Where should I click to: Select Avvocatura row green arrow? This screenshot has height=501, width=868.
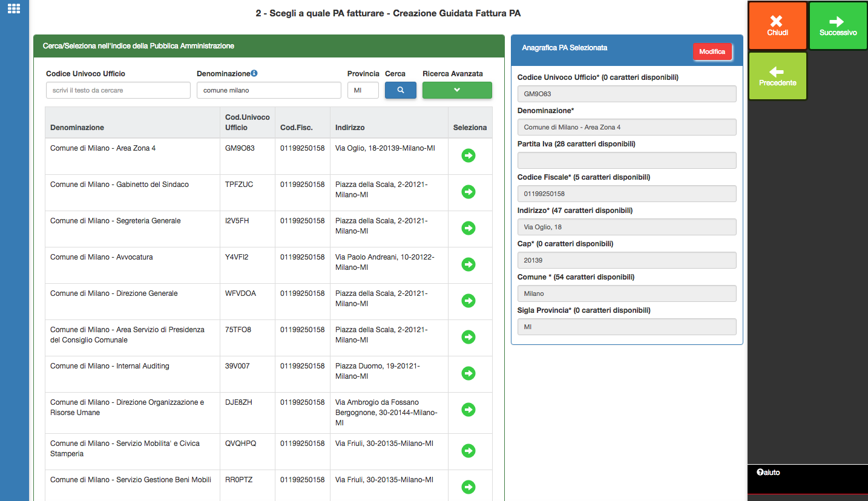[469, 264]
